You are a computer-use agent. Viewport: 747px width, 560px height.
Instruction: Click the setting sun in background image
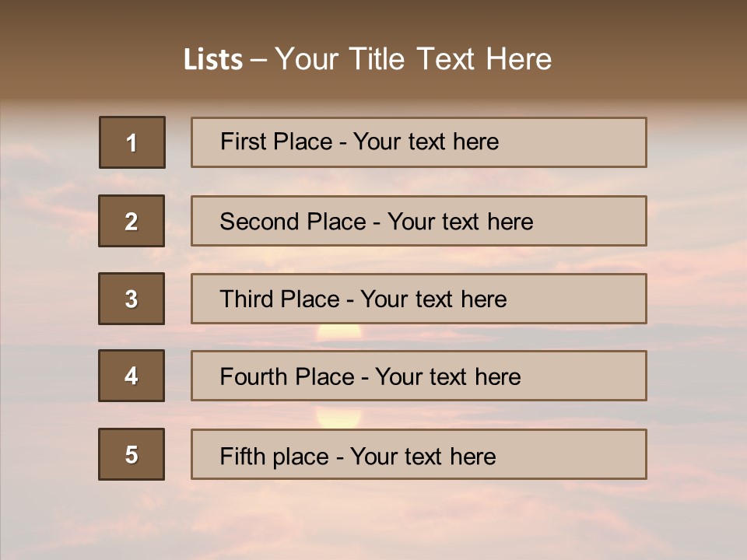coord(339,333)
